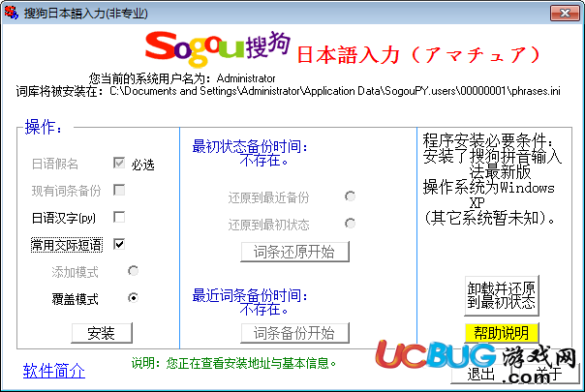Select the 覆盖模式 radio button

(x=133, y=298)
